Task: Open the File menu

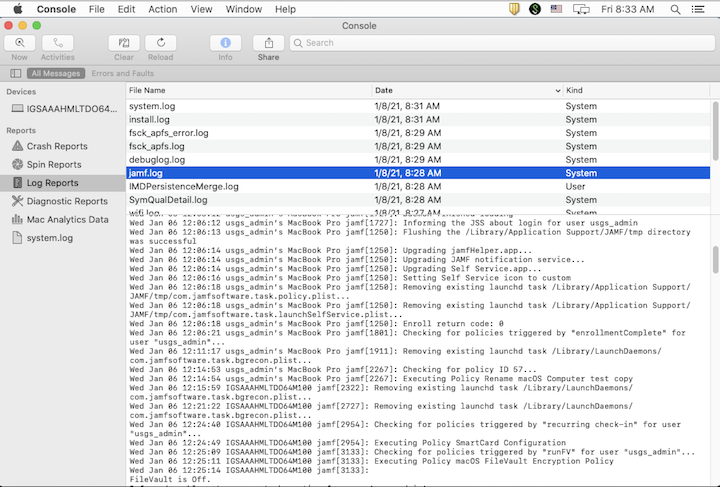Action: pos(96,9)
